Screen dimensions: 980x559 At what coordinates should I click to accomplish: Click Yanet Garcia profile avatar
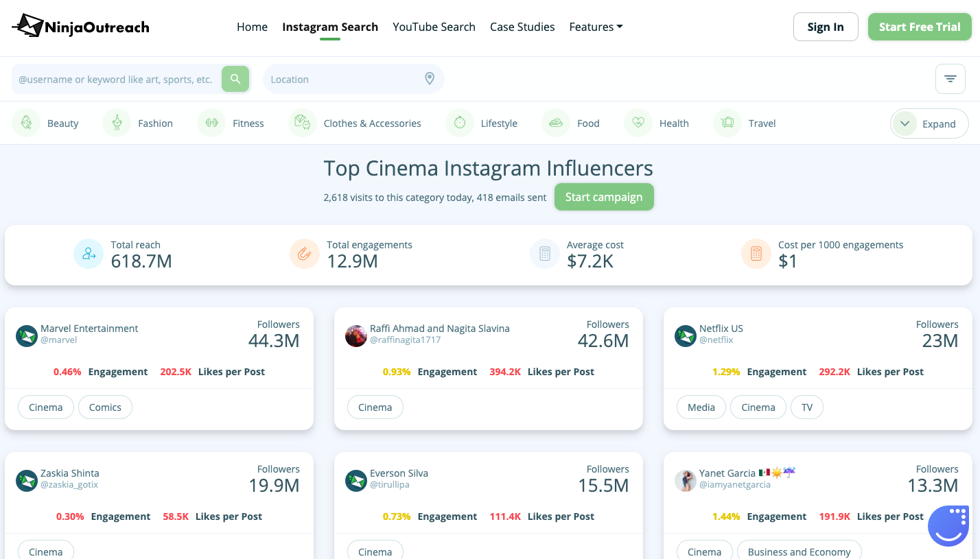pyautogui.click(x=686, y=481)
